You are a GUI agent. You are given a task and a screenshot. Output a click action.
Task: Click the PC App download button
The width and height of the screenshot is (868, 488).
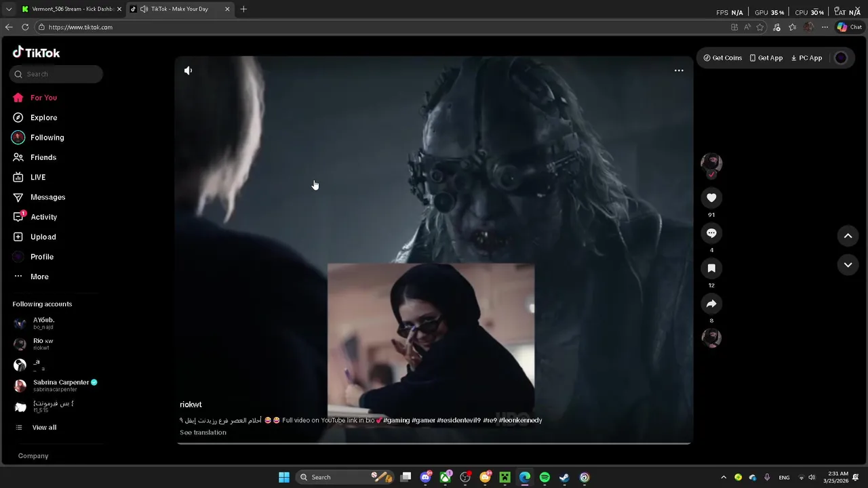[x=806, y=58]
